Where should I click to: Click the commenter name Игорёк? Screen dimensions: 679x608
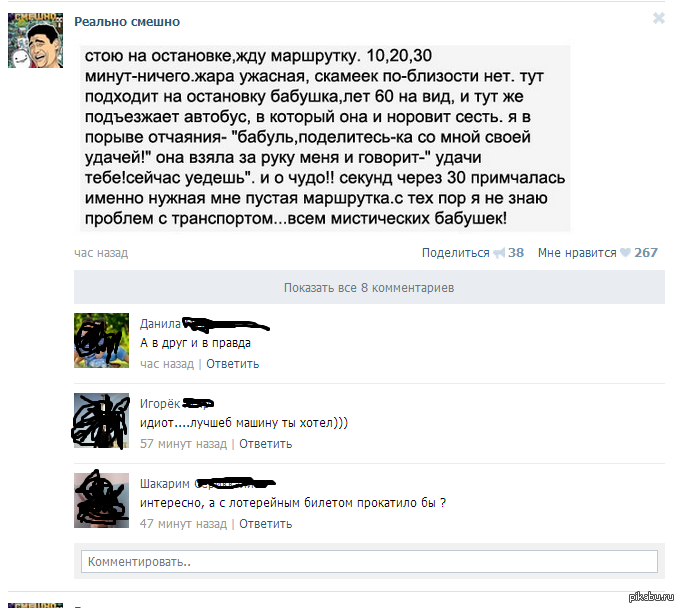160,404
